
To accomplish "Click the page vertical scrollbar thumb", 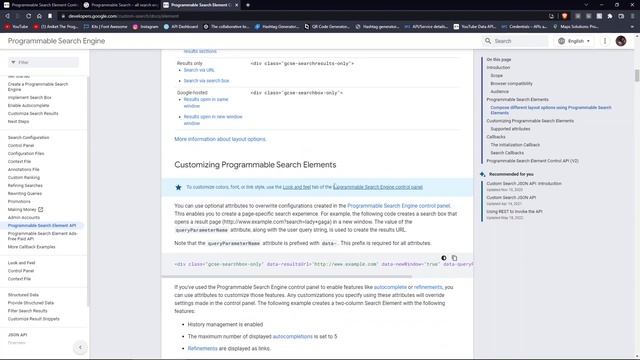I will [x=637, y=76].
